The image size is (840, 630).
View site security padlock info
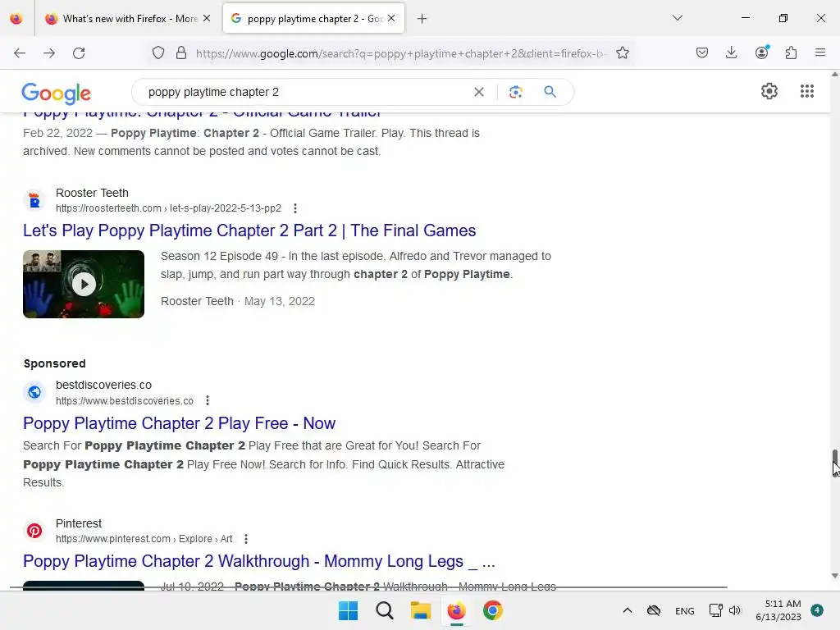(x=181, y=53)
